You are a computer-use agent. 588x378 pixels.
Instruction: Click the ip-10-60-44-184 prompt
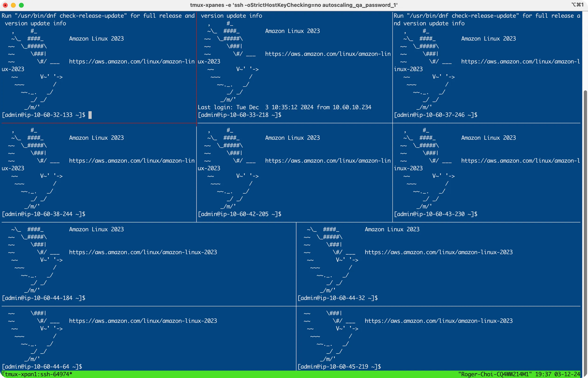pyautogui.click(x=44, y=298)
